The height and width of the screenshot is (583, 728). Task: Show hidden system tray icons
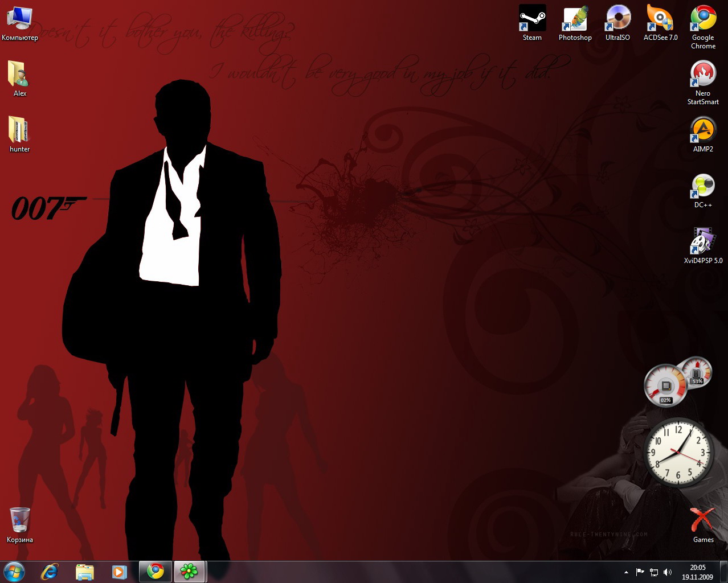click(x=627, y=572)
